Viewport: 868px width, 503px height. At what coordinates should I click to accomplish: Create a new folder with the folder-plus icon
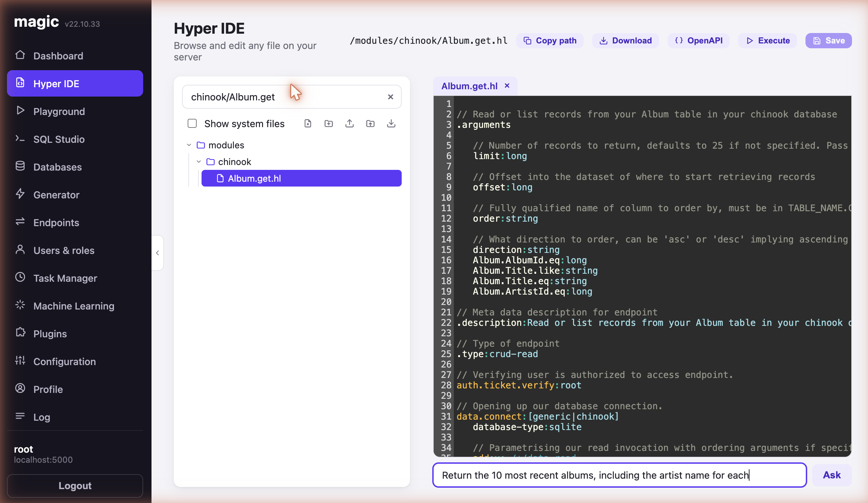329,124
